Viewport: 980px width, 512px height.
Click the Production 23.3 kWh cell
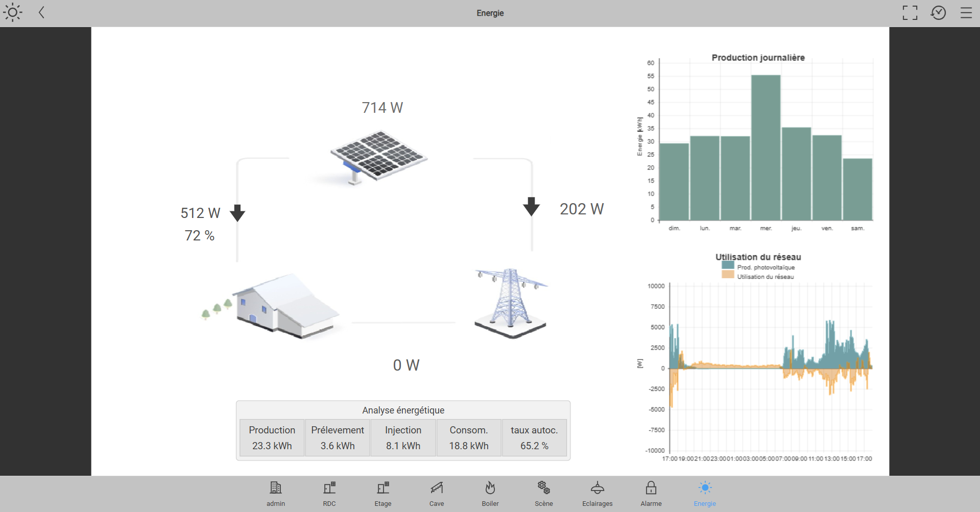pos(272,438)
